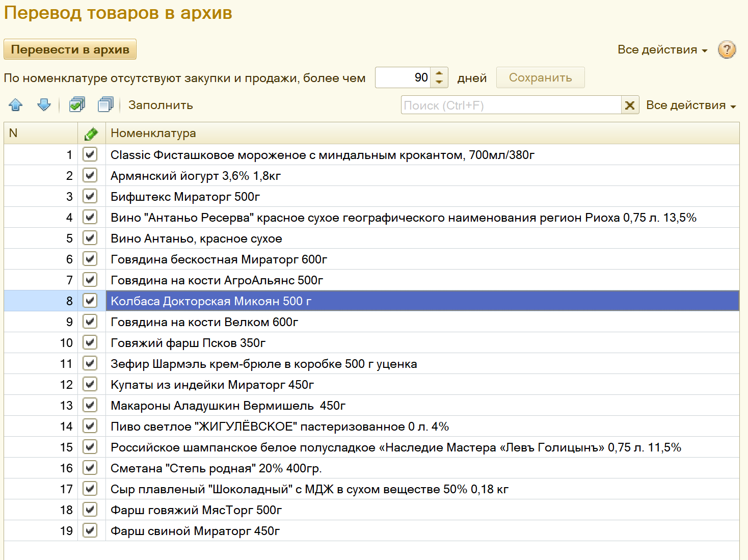Click the Заполнить button
Screen dimensions: 748x560
pos(161,105)
